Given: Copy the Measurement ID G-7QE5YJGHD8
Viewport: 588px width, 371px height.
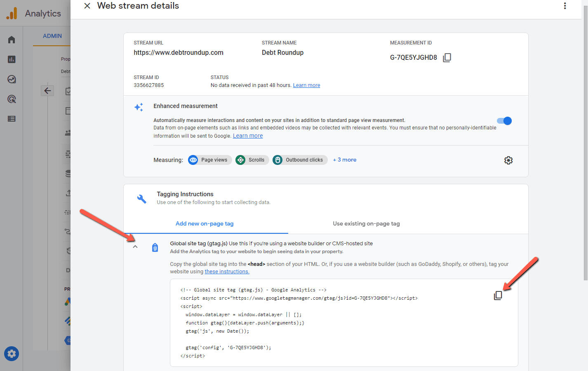Looking at the screenshot, I should (447, 57).
